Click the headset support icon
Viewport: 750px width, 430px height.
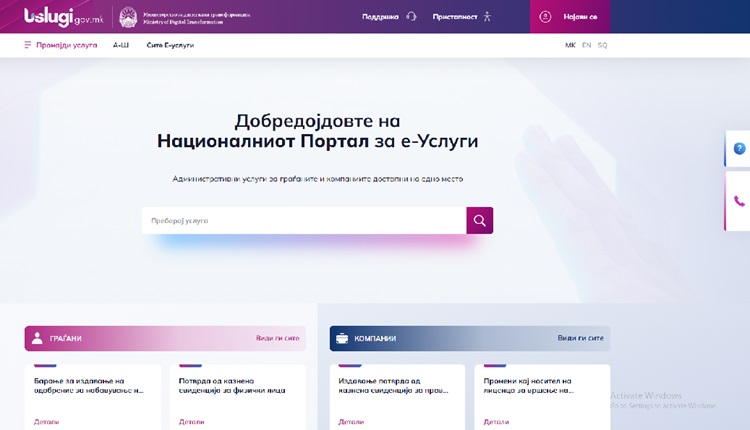[x=412, y=17]
